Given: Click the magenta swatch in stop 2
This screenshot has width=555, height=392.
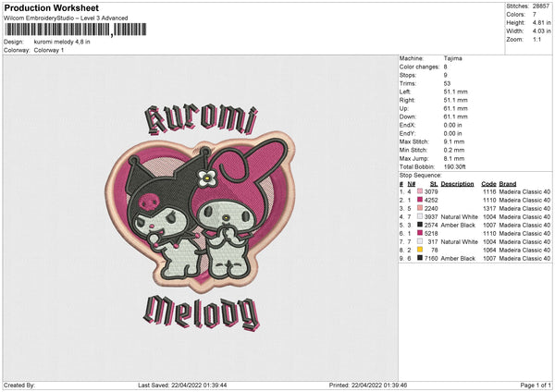Looking at the screenshot, I should pos(420,200).
